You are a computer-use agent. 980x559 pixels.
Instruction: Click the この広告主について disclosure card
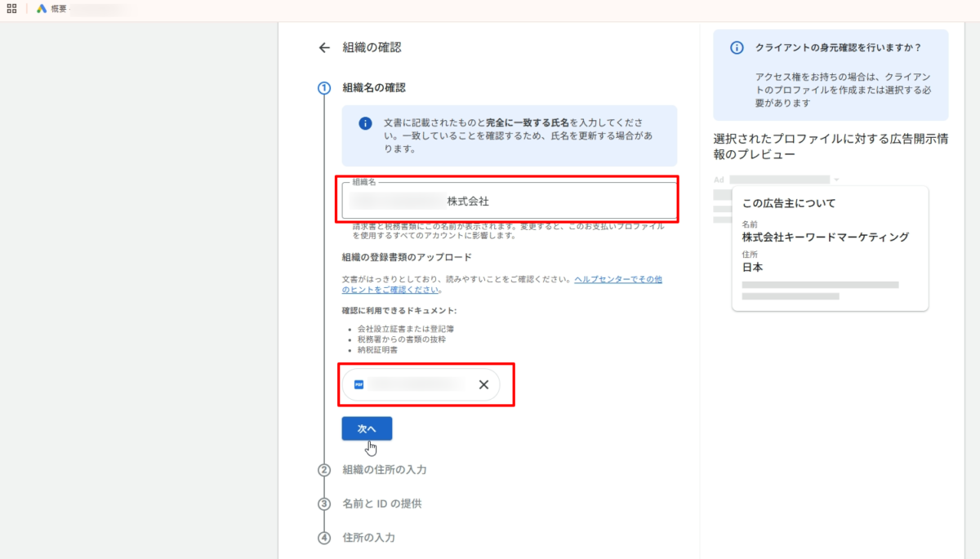(x=830, y=248)
